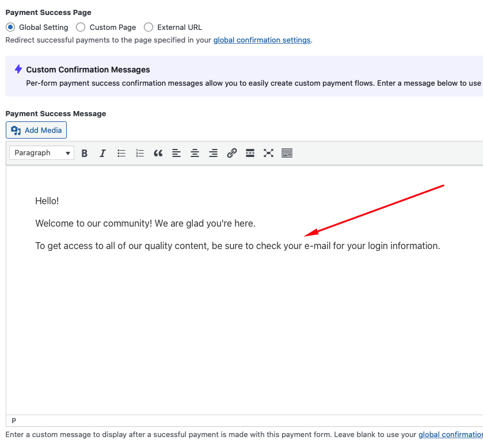Choose the Custom Page radio option
The height and width of the screenshot is (448, 483).
pos(81,27)
